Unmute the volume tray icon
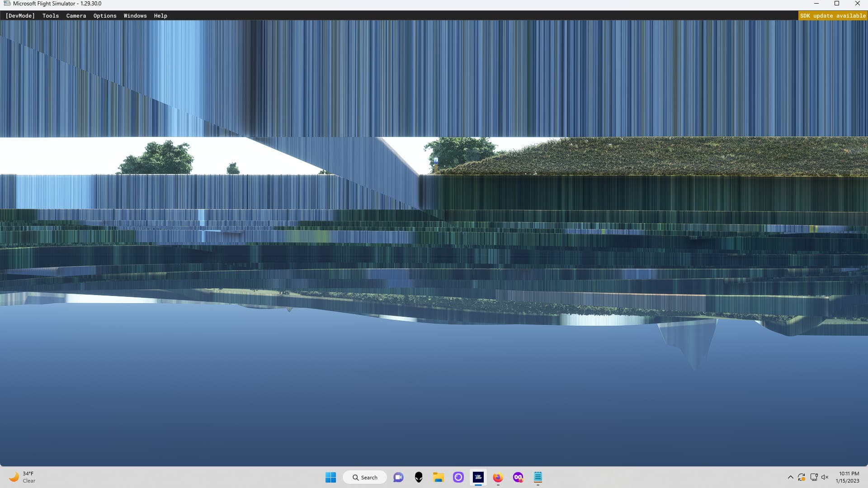868x488 pixels. pos(825,477)
